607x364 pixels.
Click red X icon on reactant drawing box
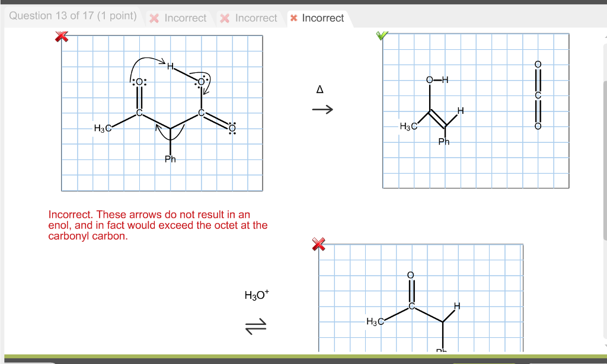61,37
